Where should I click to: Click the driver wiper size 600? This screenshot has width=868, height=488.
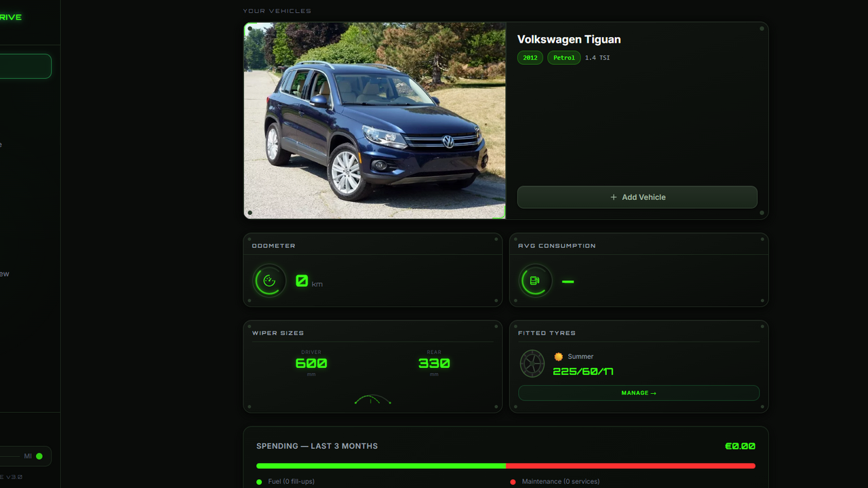point(311,363)
